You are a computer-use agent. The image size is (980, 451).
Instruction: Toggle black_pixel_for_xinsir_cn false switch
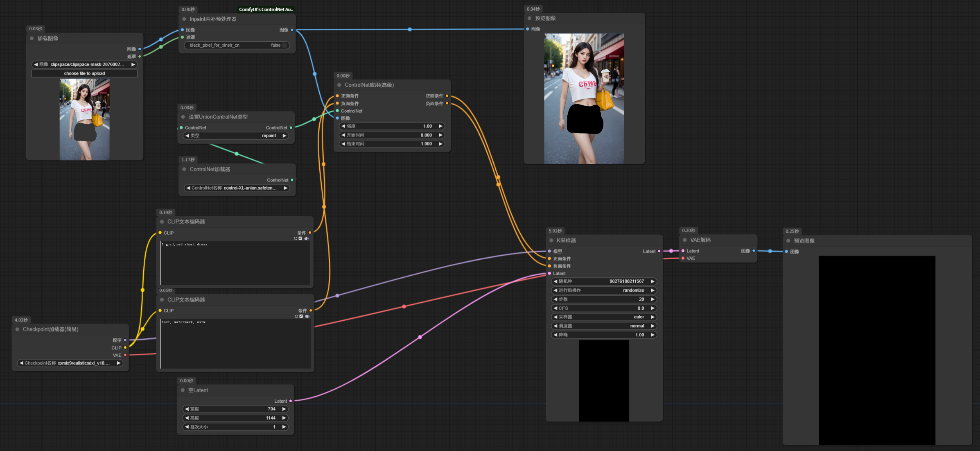pos(285,45)
